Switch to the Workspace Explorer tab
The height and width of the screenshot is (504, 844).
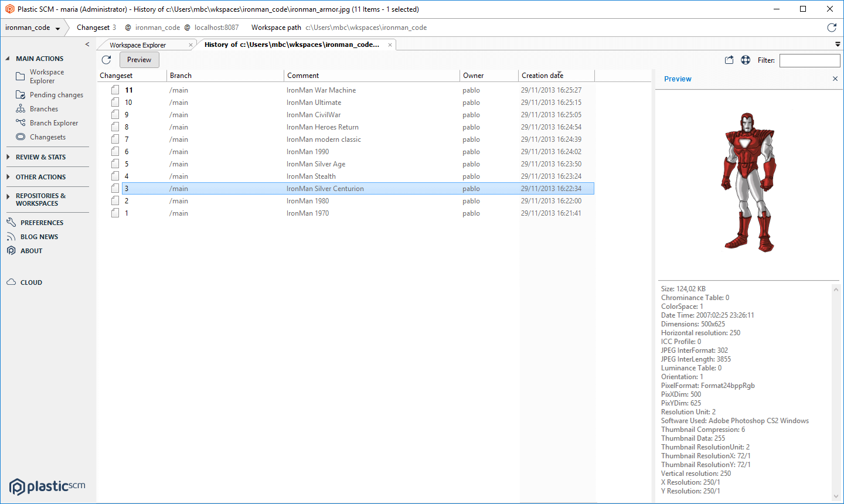[x=138, y=45]
